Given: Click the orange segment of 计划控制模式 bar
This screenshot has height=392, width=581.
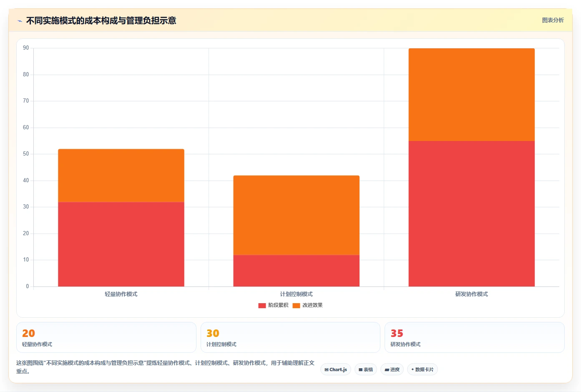Looking at the screenshot, I should [x=296, y=215].
